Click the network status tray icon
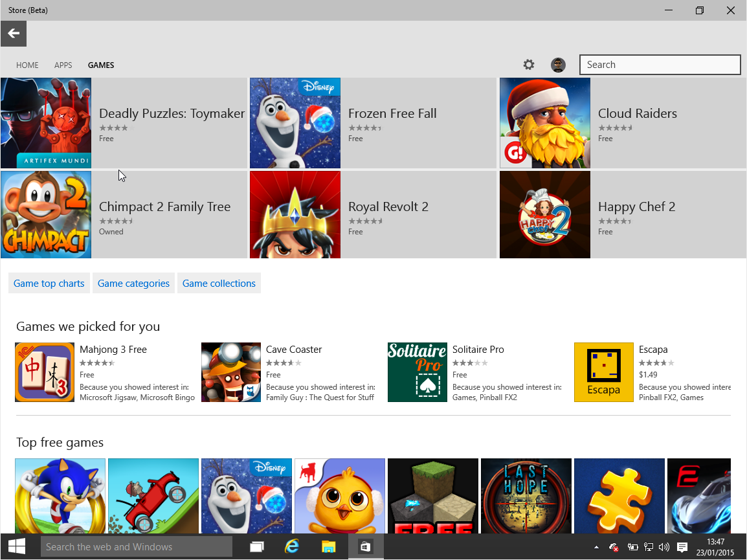 click(649, 546)
